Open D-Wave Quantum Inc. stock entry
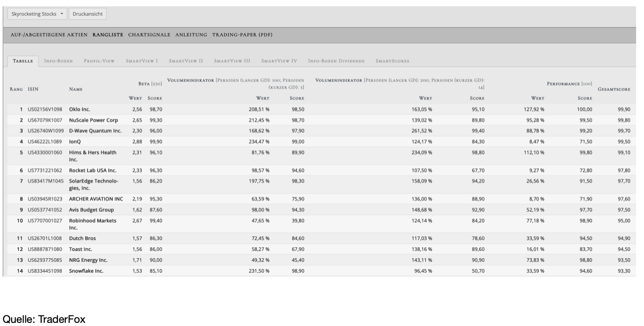The image size is (644, 326). pyautogui.click(x=95, y=131)
